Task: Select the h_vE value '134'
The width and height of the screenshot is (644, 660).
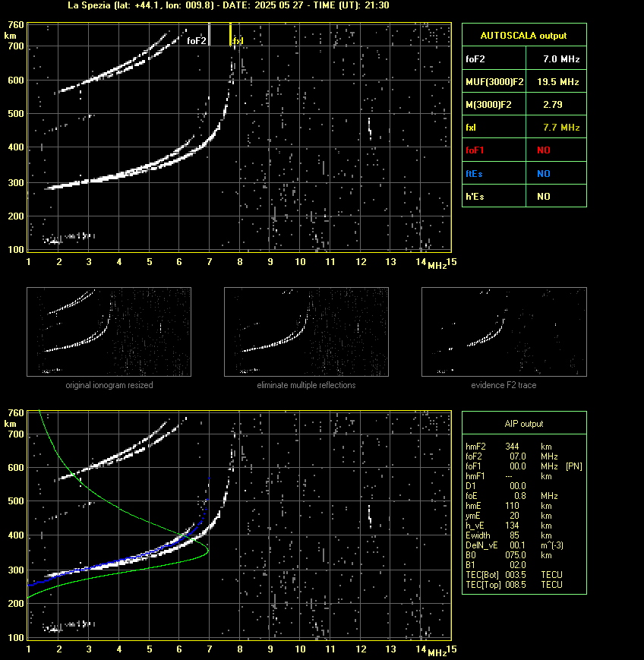Action: coord(512,526)
